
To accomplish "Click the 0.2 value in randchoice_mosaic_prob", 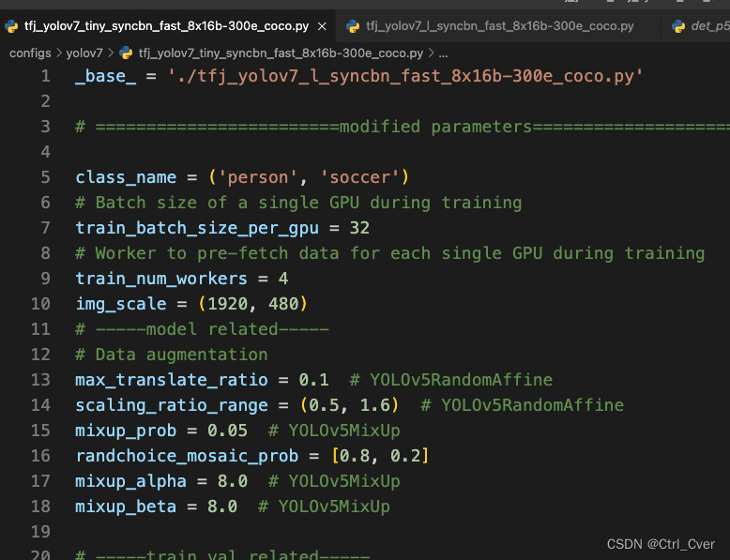I will coord(405,456).
